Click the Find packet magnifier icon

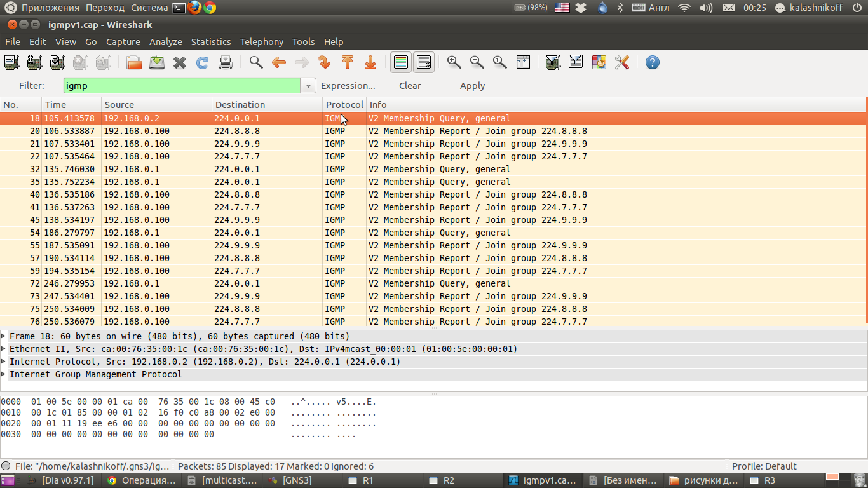256,62
